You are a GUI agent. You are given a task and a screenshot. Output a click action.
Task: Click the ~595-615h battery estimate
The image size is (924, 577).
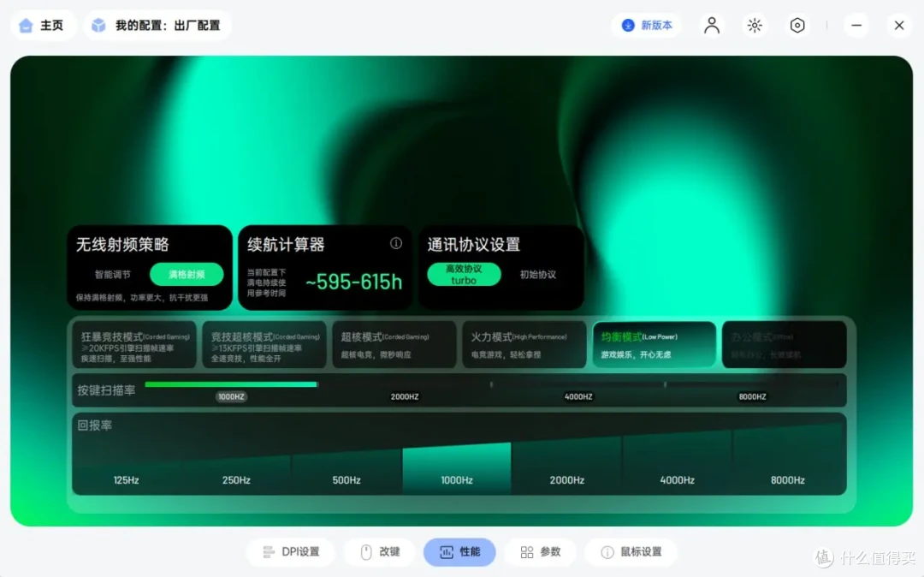tap(354, 283)
